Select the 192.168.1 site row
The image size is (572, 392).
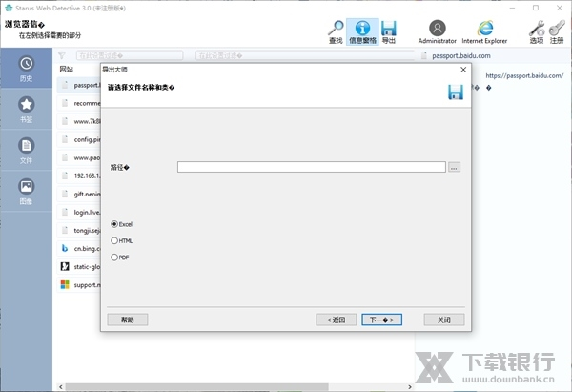click(79, 175)
